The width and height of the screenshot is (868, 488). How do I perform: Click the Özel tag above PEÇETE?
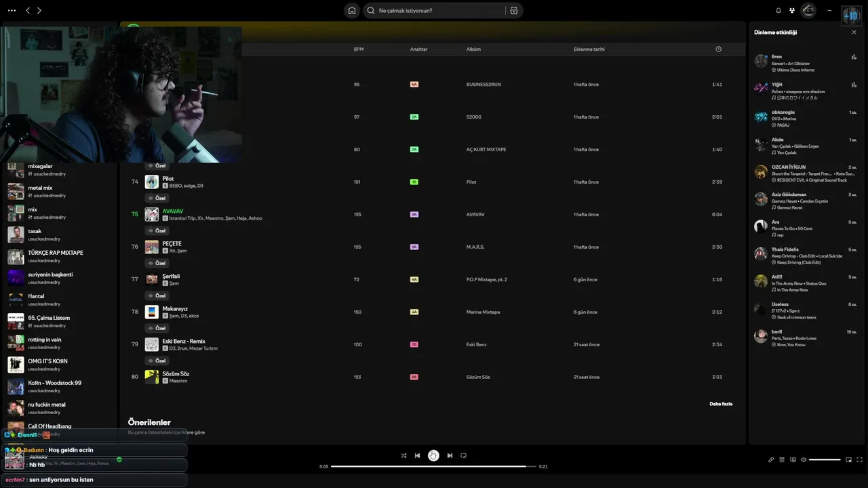point(157,230)
